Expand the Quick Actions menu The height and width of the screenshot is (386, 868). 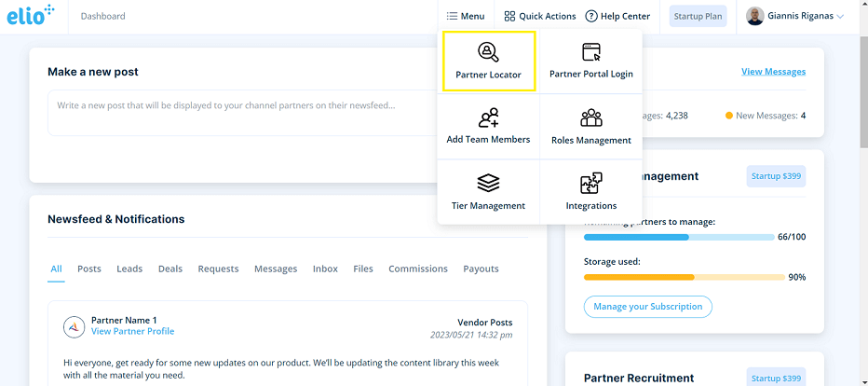tap(540, 16)
